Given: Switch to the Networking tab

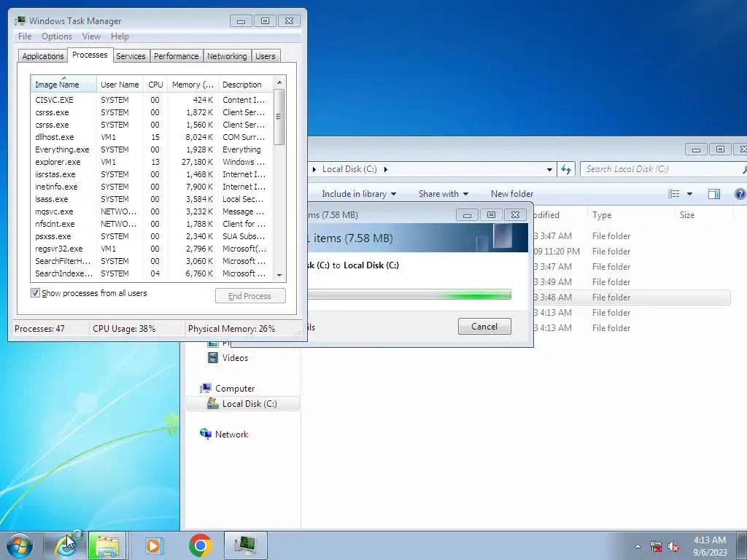Looking at the screenshot, I should 227,56.
